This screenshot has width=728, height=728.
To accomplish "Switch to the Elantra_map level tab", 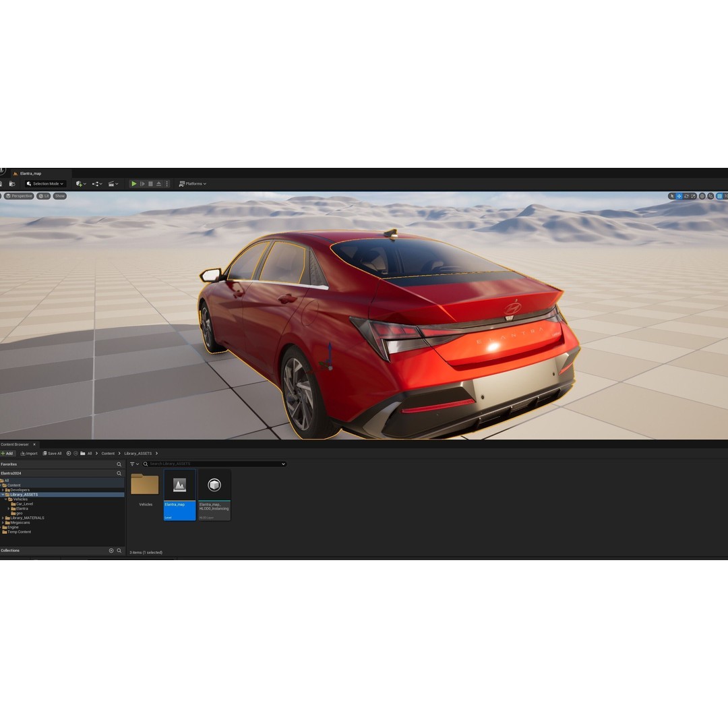I will coord(30,173).
